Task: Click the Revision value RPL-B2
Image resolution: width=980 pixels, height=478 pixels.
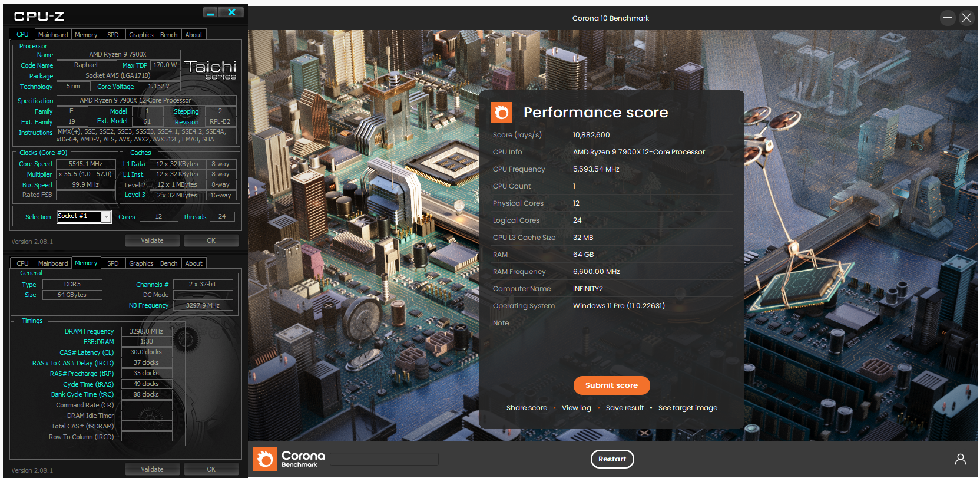Action: (220, 121)
